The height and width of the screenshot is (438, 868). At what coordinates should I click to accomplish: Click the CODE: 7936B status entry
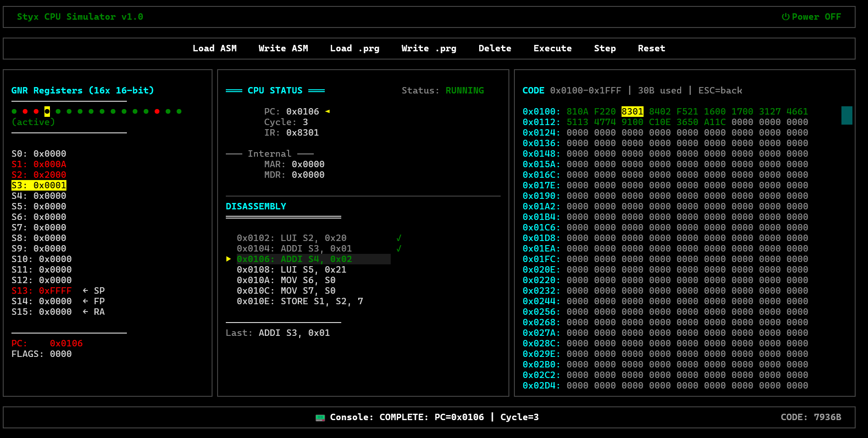click(811, 417)
